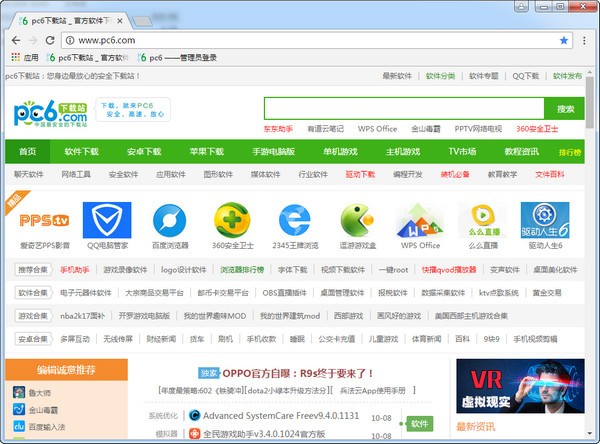This screenshot has height=444, width=600.
Task: Open the Advanced SystemCare Free entry
Action: point(281,416)
